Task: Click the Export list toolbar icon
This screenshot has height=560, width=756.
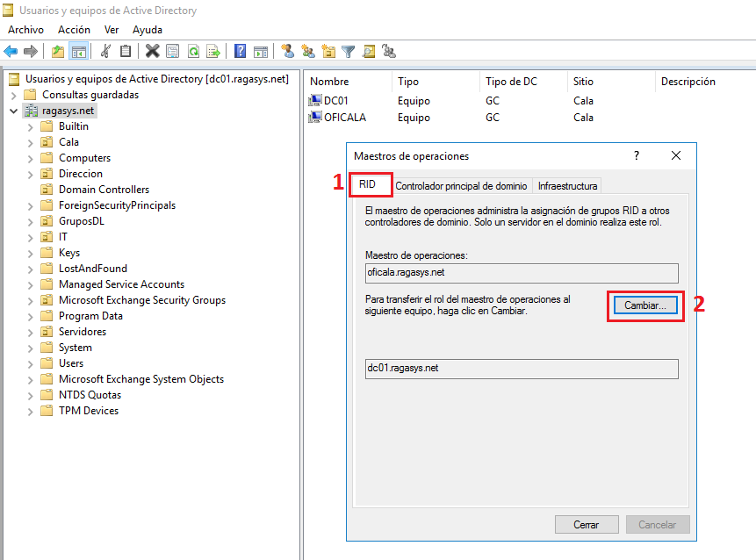Action: [213, 51]
